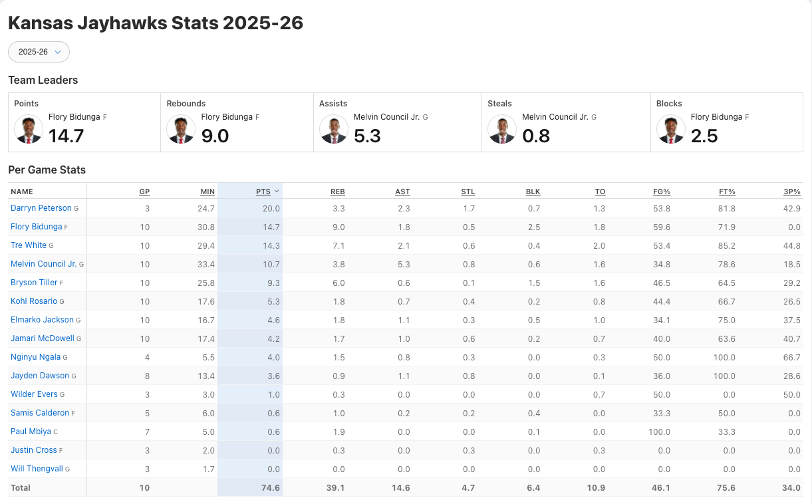Click Flory Bidunga's headshot in Blocks leader card
Screen dimensions: 812x504
click(670, 129)
